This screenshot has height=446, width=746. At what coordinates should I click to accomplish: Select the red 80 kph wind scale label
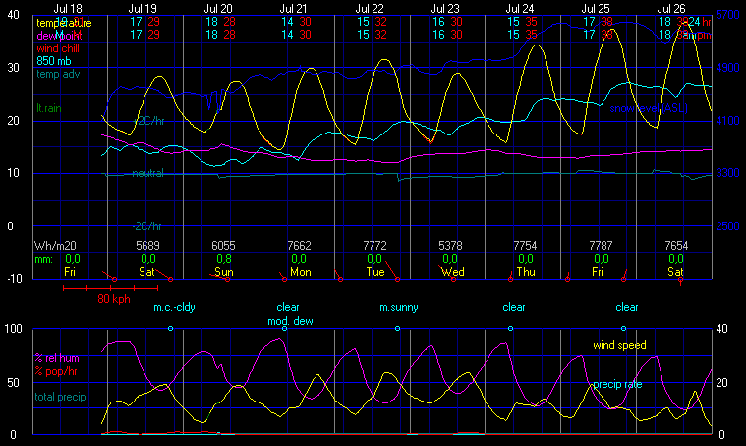click(114, 299)
